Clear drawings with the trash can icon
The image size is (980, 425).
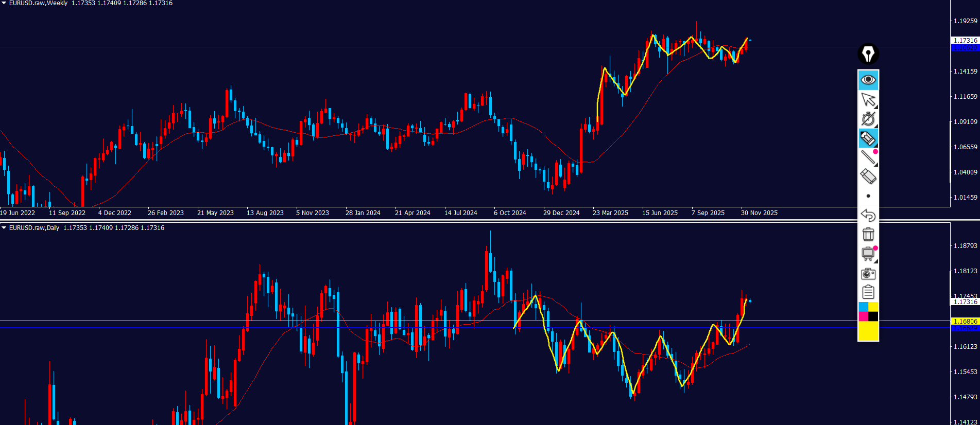(x=868, y=235)
